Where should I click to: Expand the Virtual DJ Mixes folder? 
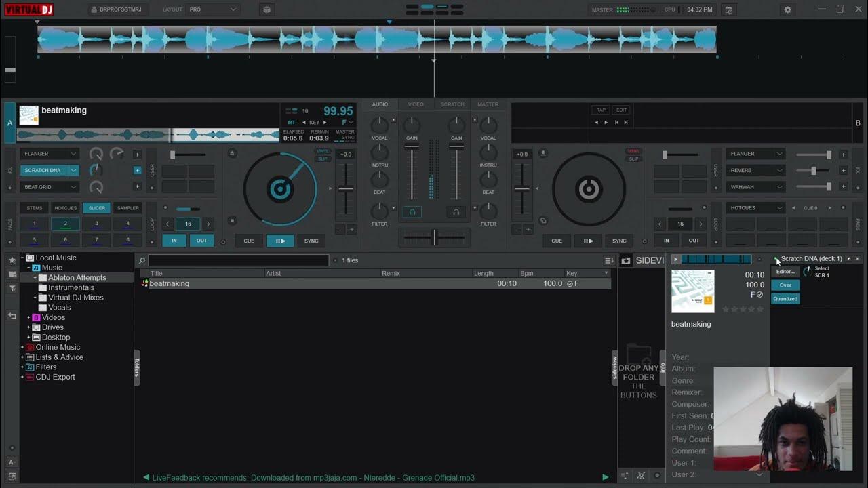pyautogui.click(x=35, y=298)
